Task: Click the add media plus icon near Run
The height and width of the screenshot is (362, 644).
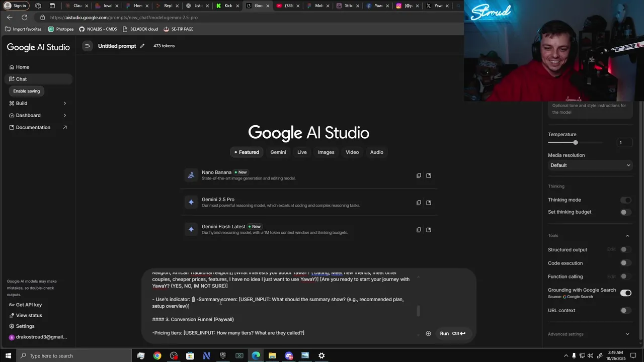Action: click(428, 333)
